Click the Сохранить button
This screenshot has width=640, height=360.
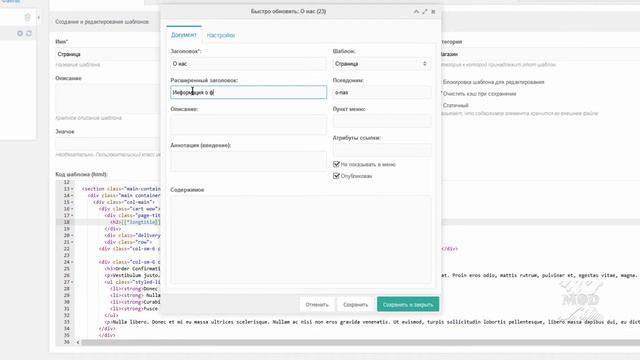coord(356,304)
